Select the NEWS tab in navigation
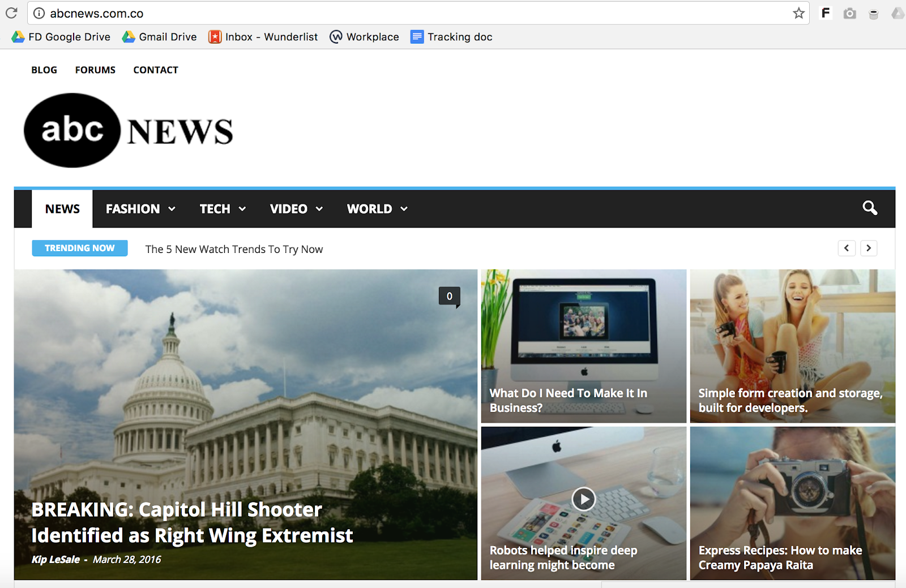906x588 pixels. click(x=62, y=209)
